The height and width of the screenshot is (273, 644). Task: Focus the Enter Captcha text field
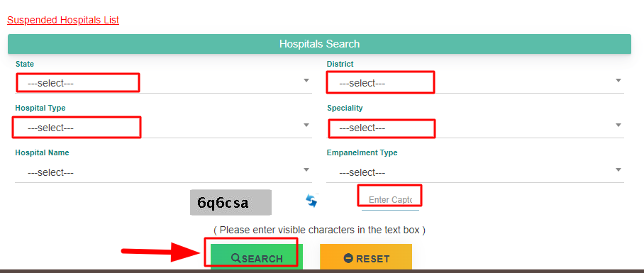click(390, 200)
